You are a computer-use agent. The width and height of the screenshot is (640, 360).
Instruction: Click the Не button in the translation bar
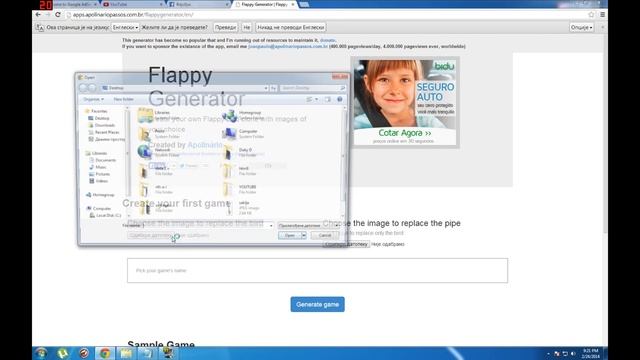[x=247, y=27]
